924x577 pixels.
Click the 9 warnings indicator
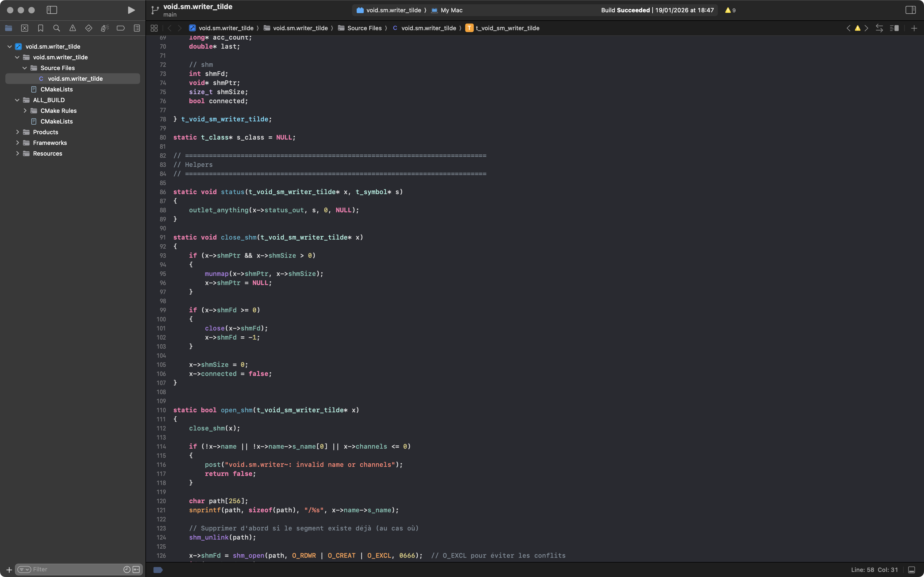tap(730, 10)
